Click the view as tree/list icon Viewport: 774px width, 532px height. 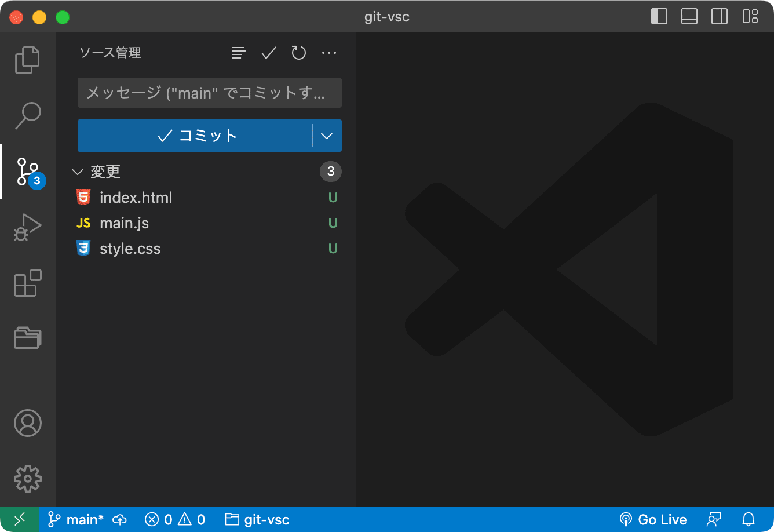coord(238,53)
